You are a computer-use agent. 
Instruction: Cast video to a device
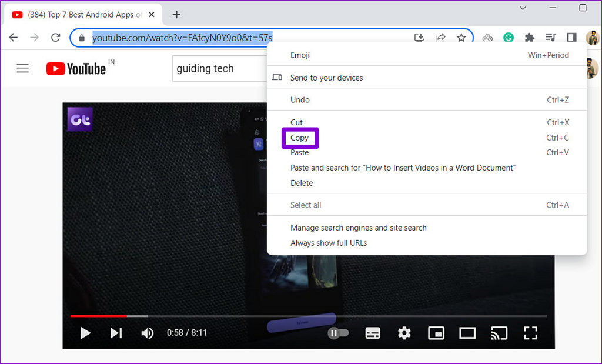point(499,333)
